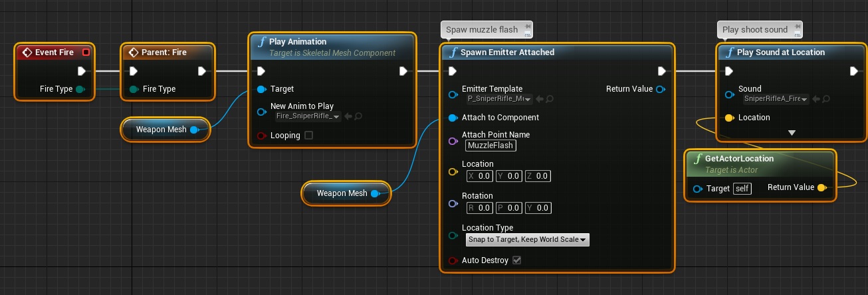
Task: Select the GetActorLocation node header
Action: [x=760, y=163]
